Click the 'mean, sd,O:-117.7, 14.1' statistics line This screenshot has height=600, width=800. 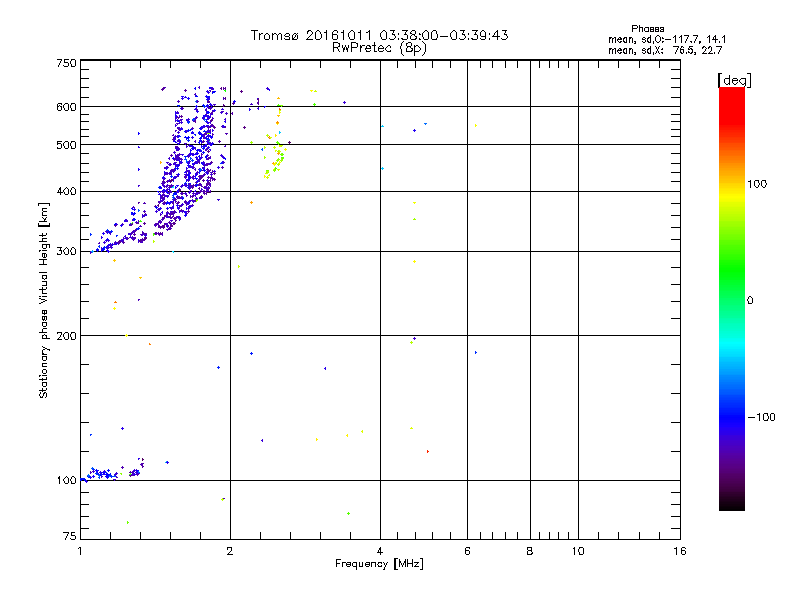(x=667, y=39)
